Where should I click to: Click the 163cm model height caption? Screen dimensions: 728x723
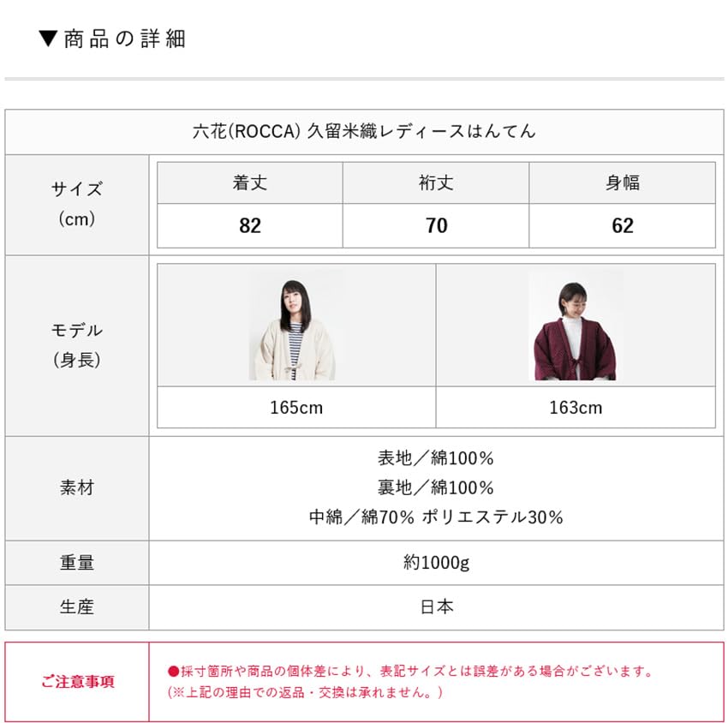click(x=575, y=408)
